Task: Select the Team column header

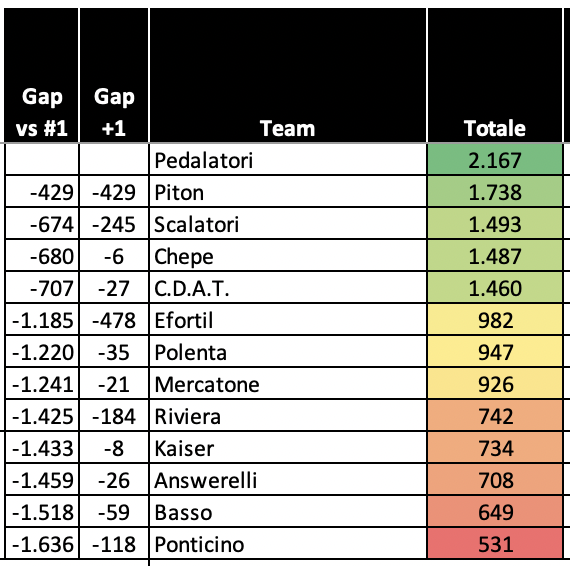Action: pyautogui.click(x=288, y=75)
